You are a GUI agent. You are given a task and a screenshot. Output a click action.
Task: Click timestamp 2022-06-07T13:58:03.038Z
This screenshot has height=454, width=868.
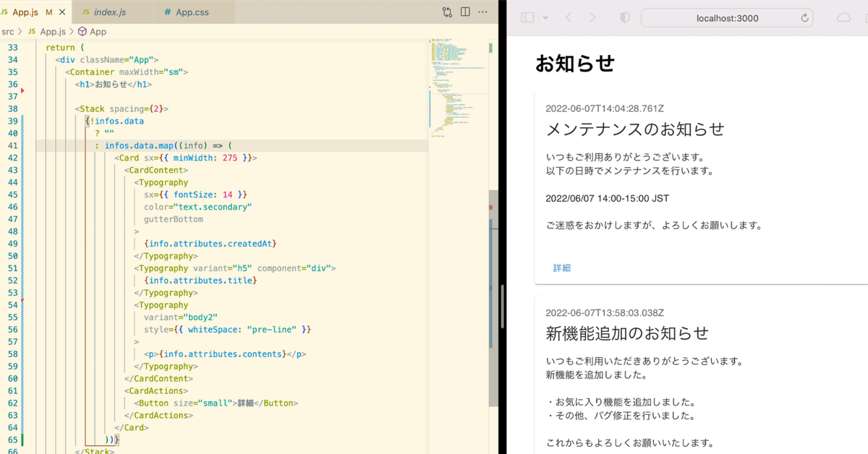(x=605, y=312)
